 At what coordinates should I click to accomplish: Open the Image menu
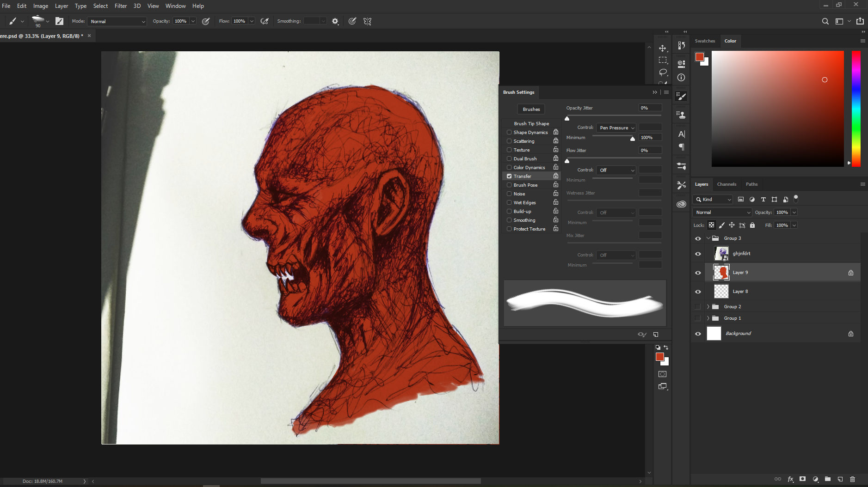pos(41,6)
